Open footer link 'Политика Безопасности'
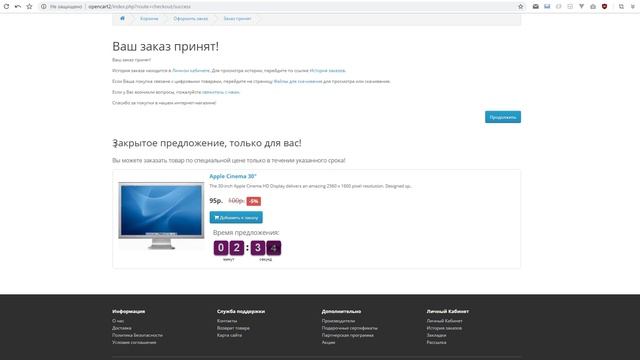The image size is (640, 360). (137, 335)
